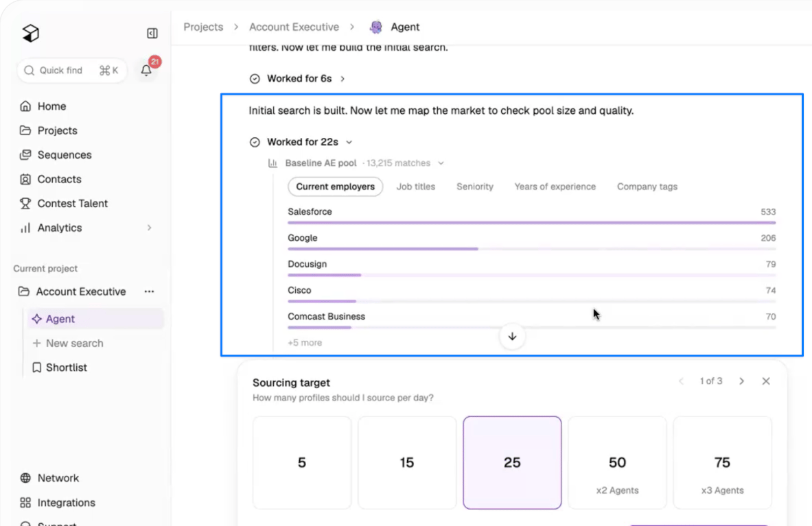
Task: Click Projects breadcrumb link
Action: tap(203, 27)
